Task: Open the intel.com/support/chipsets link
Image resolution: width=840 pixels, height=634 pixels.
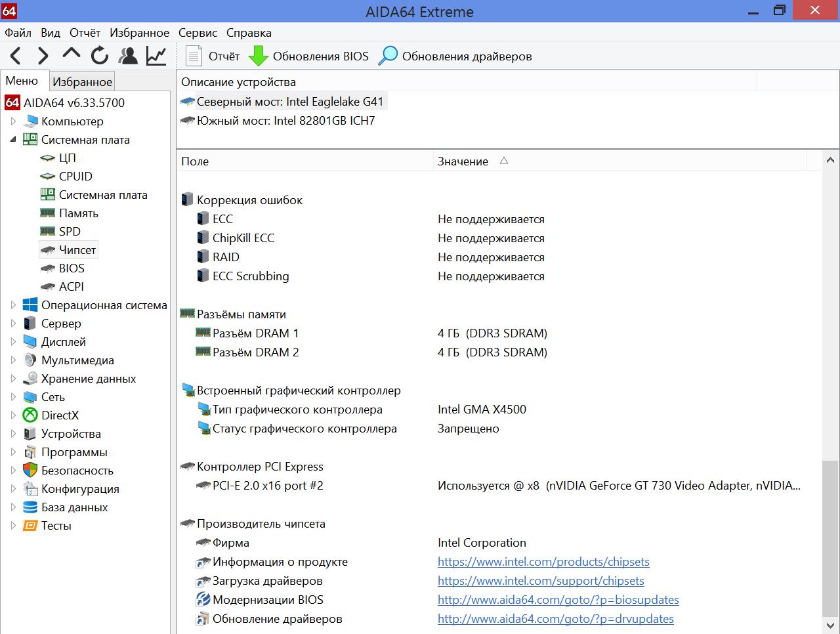Action: click(x=541, y=581)
